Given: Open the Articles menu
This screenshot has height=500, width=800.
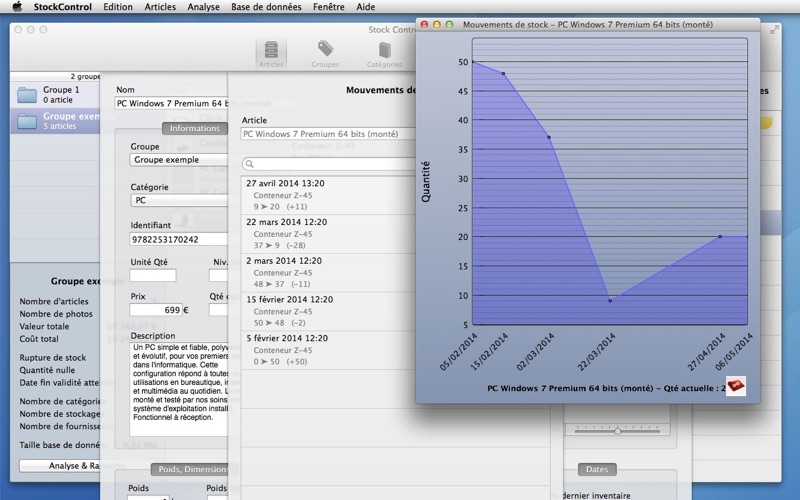Looking at the screenshot, I should 160,7.
